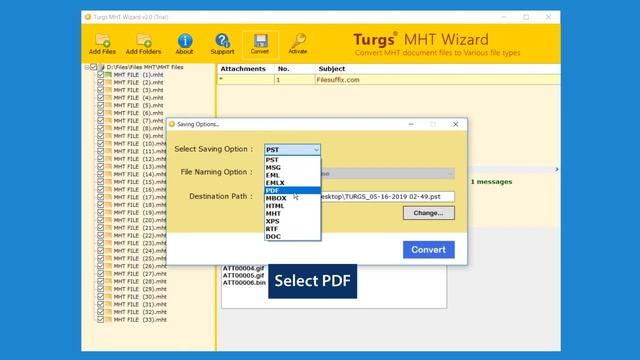
Task: Choose RTF from saving option list
Action: pyautogui.click(x=292, y=229)
